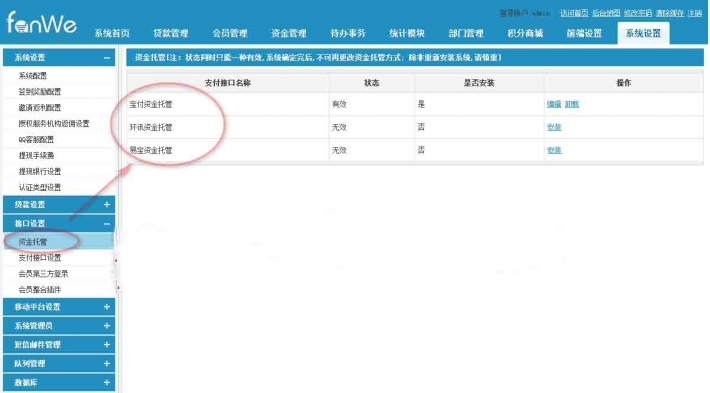Open the 后台地图 link
This screenshot has width=710, height=393.
[606, 13]
